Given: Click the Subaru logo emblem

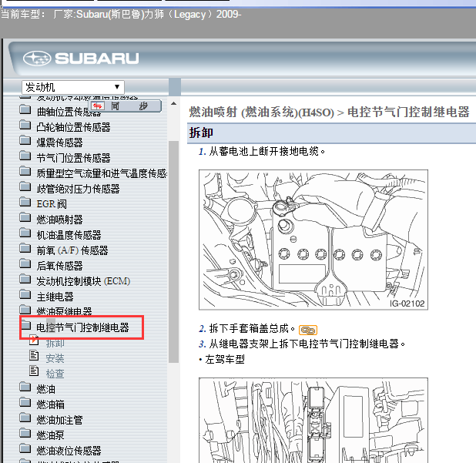Looking at the screenshot, I should 37,59.
